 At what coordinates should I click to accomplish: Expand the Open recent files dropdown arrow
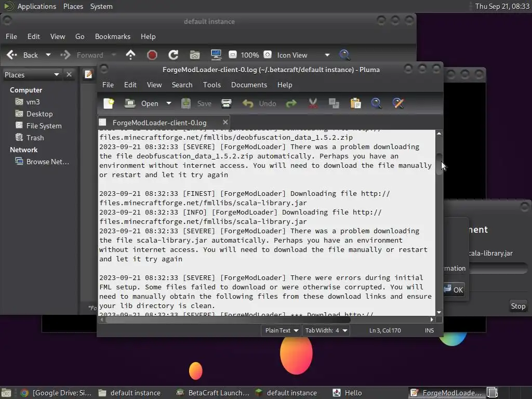pos(169,103)
